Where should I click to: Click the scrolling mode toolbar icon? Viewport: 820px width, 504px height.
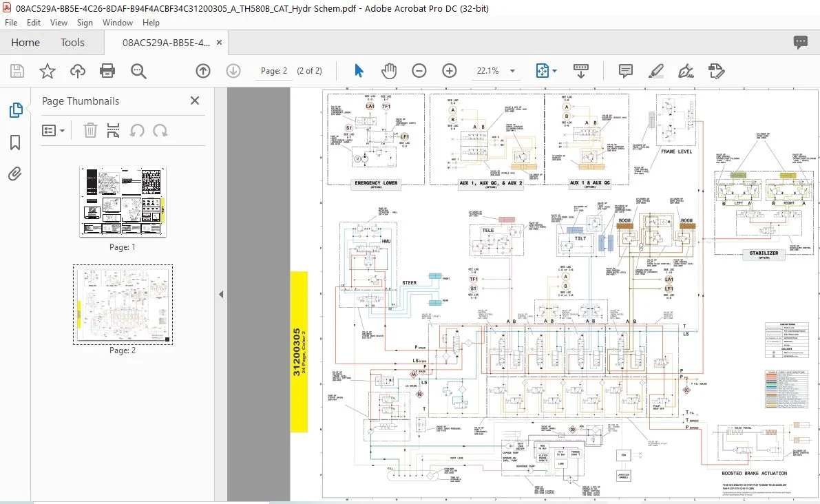(581, 71)
